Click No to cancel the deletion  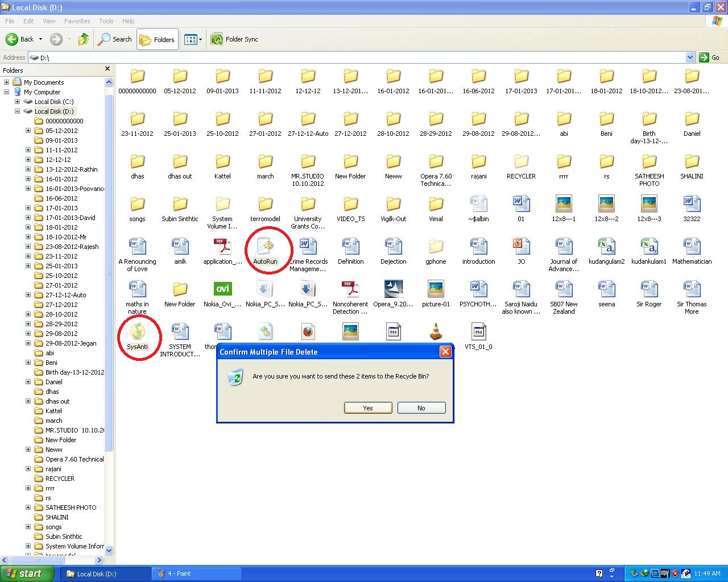pos(421,408)
